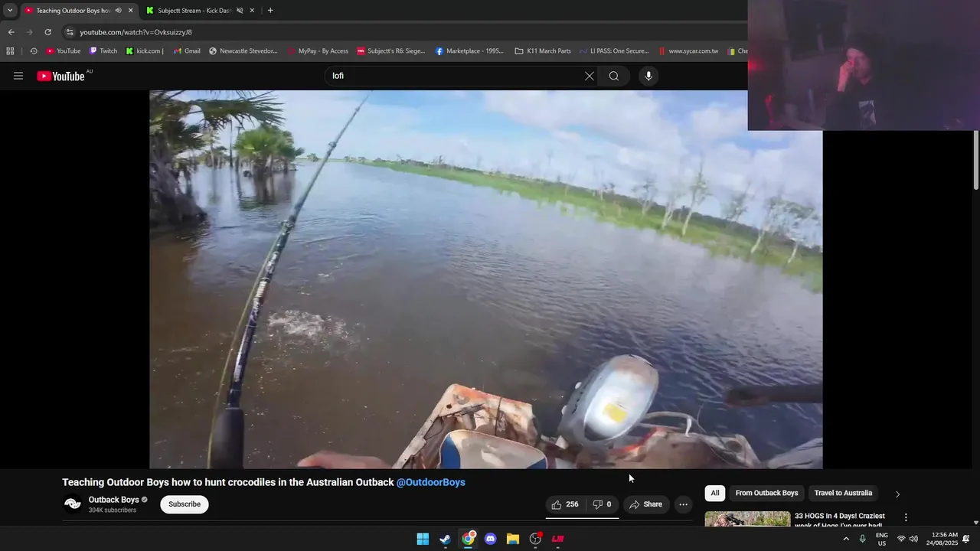The image size is (980, 551).
Task: Dislike the video with thumbs down
Action: pyautogui.click(x=602, y=504)
